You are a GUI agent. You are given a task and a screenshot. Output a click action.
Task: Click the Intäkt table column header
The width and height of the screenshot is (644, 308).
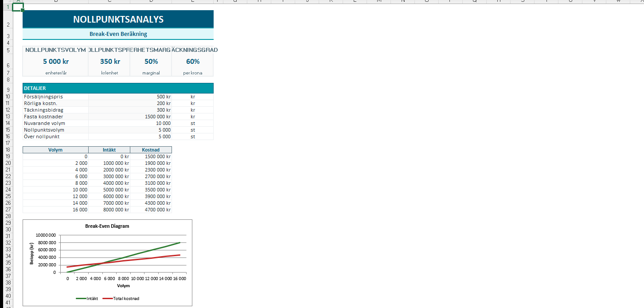pyautogui.click(x=109, y=150)
